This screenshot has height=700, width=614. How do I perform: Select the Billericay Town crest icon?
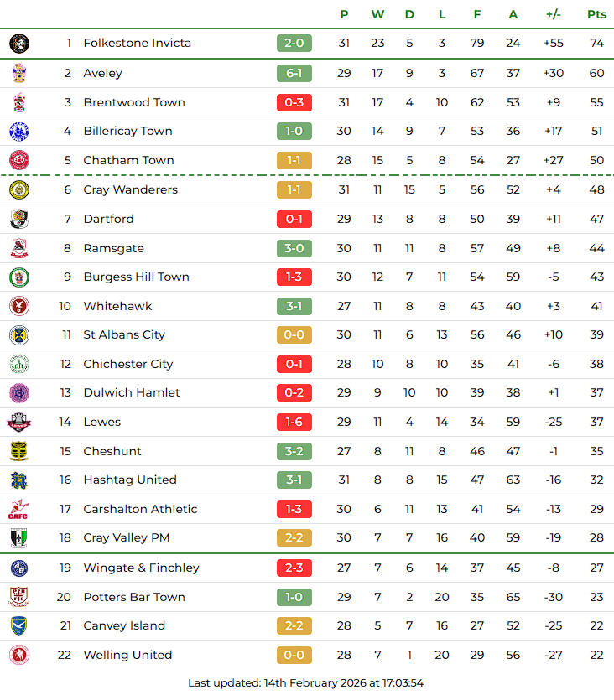[18, 132]
